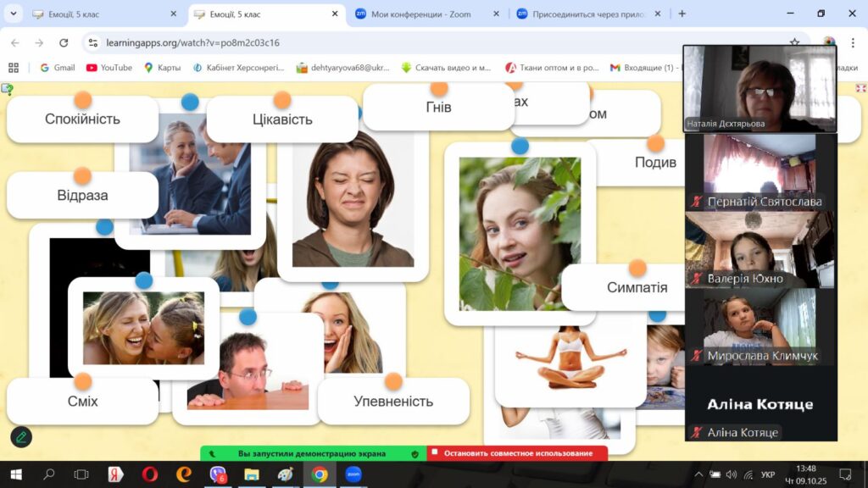Screen dimensions: 868x488
Task: Open File Explorer from the taskbar
Action: point(252,474)
